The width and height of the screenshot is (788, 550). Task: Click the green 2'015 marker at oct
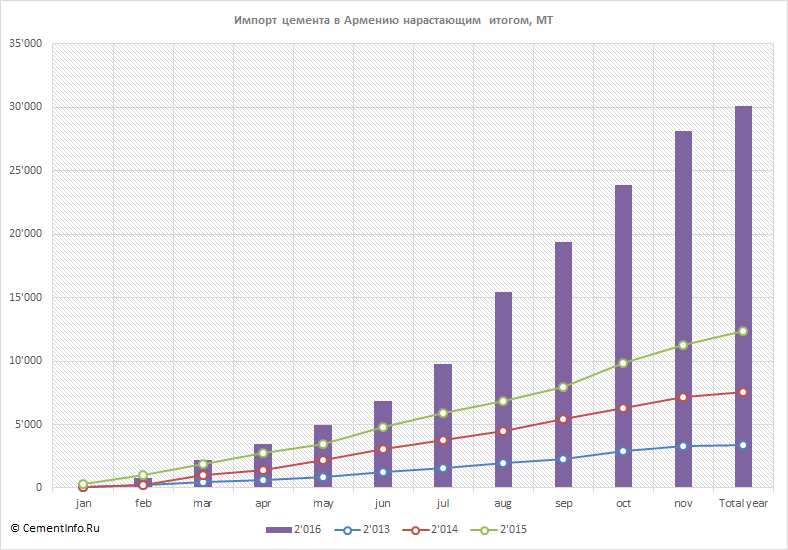[623, 363]
